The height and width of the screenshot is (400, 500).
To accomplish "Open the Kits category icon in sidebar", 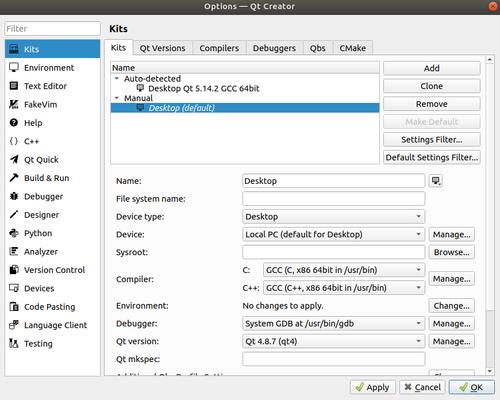I will (14, 49).
